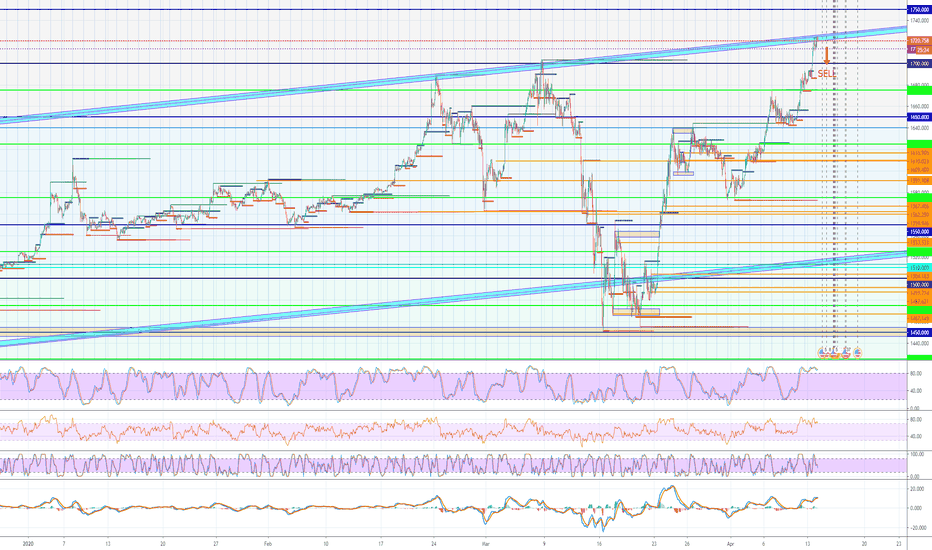This screenshot has width=932, height=550.
Task: Click 20.000 on the MACD pane scale
Action: [x=917, y=489]
